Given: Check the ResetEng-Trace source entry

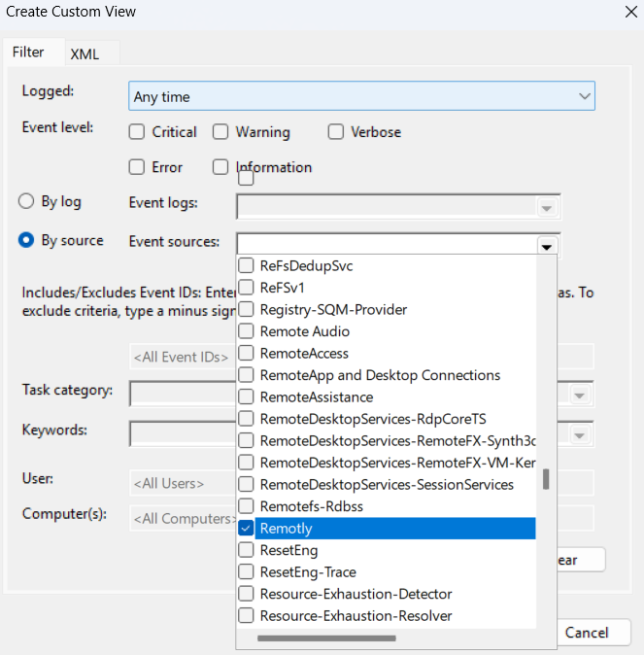Looking at the screenshot, I should pyautogui.click(x=247, y=572).
